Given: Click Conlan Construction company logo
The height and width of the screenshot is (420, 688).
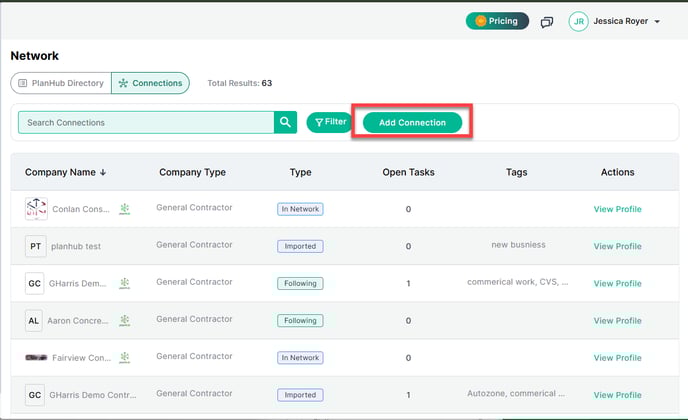Looking at the screenshot, I should (35, 209).
